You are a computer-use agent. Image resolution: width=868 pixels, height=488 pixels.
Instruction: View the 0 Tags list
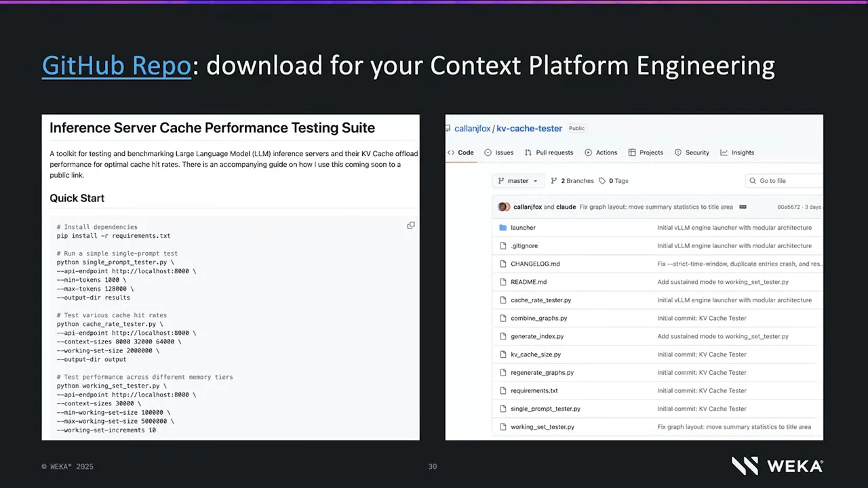click(x=614, y=181)
